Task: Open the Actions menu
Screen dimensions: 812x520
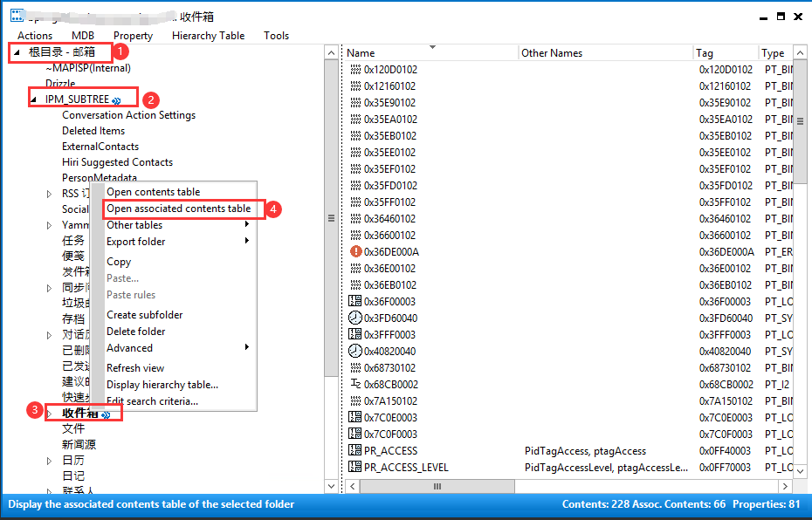Action: pyautogui.click(x=35, y=36)
